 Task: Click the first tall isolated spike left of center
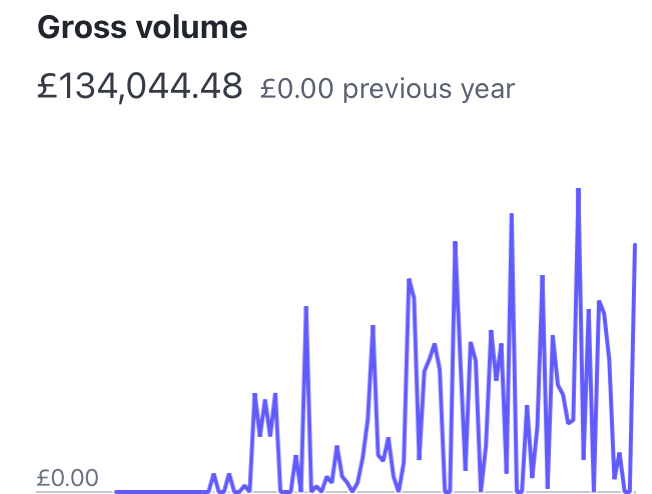(x=306, y=308)
